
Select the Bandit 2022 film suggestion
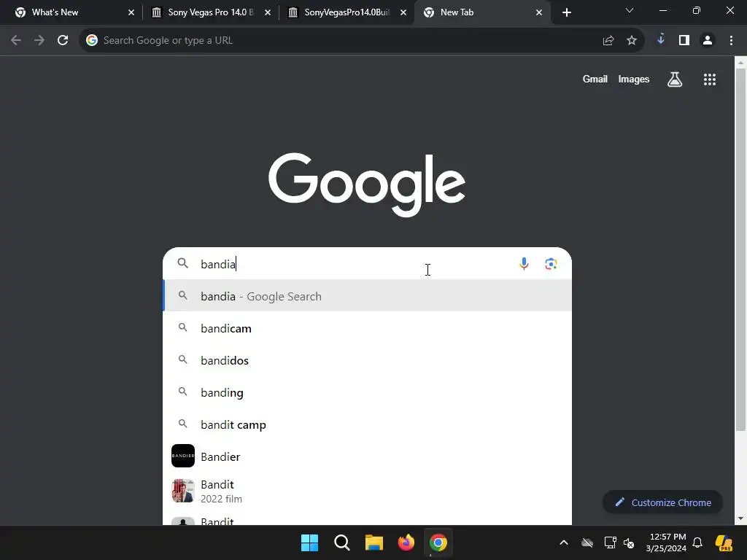coord(368,491)
